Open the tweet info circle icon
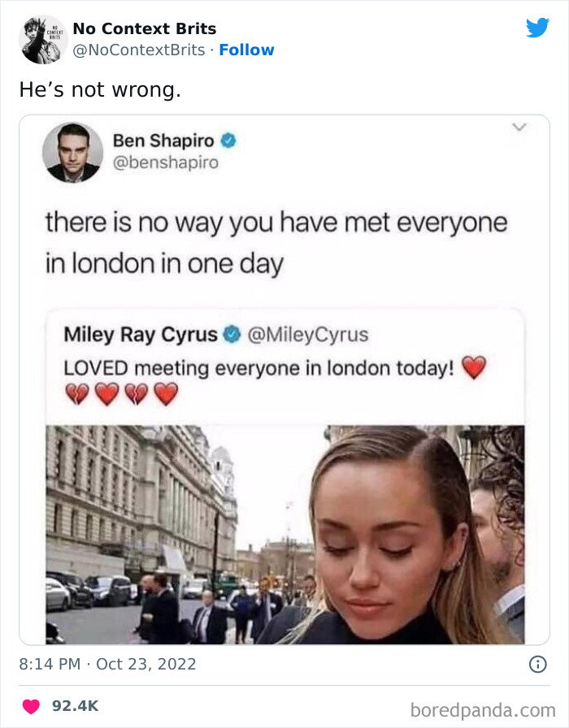The height and width of the screenshot is (728, 569). (x=540, y=665)
